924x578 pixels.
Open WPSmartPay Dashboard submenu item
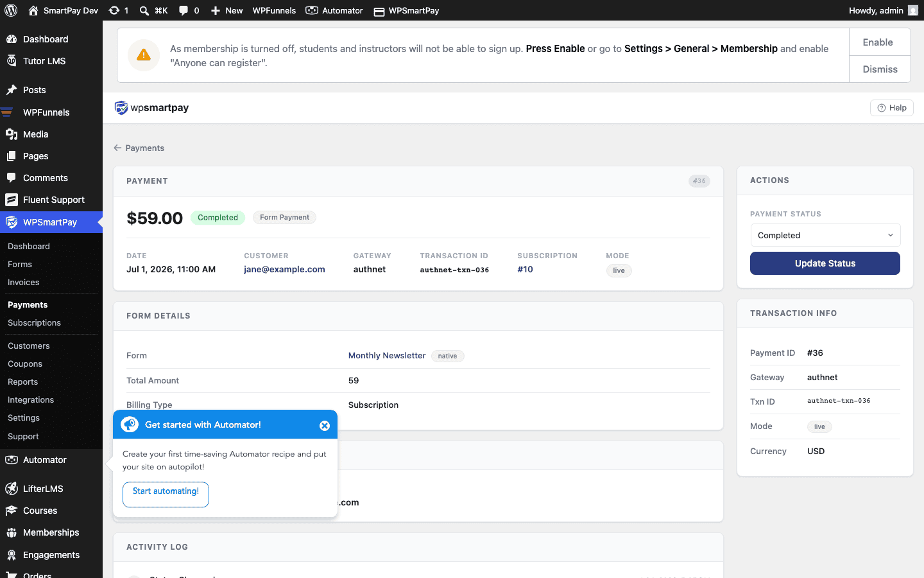point(29,246)
